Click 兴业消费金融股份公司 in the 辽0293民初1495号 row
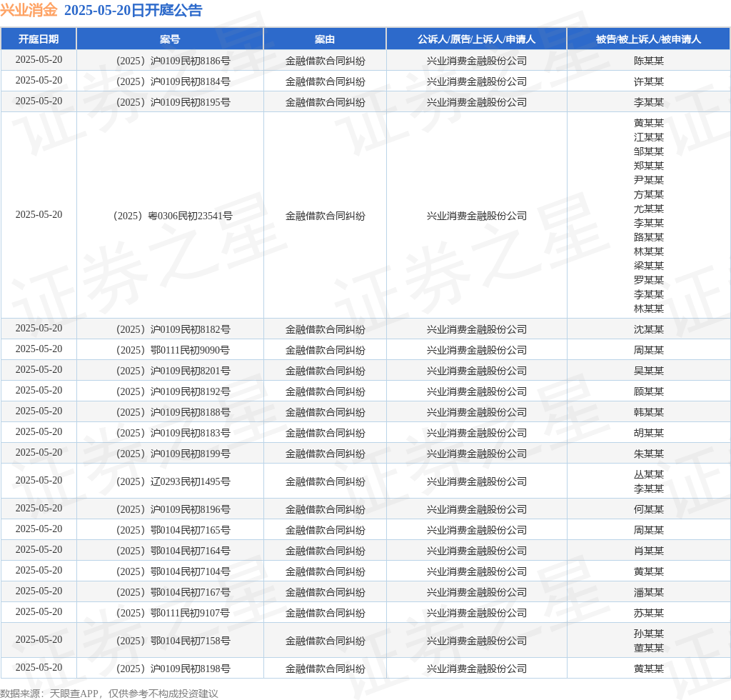Viewport: 731px width, 700px height. [x=476, y=481]
